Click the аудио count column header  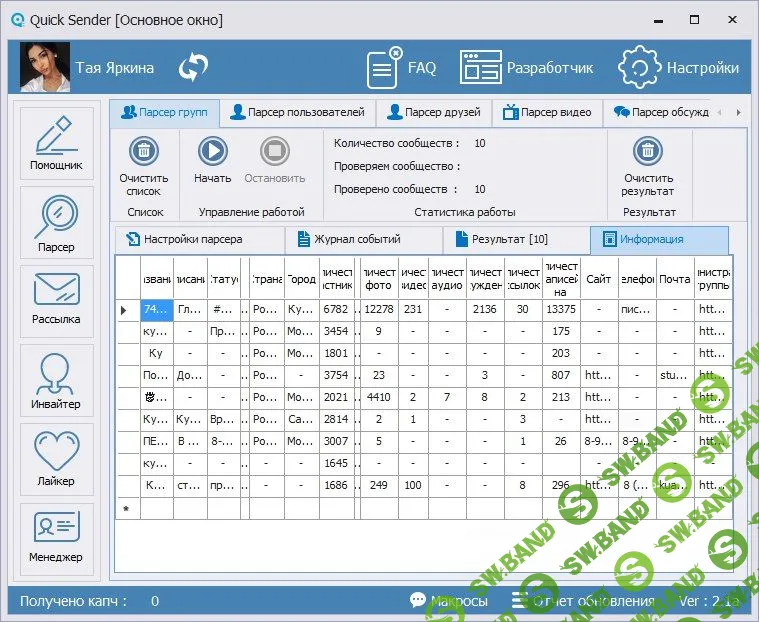tap(447, 279)
